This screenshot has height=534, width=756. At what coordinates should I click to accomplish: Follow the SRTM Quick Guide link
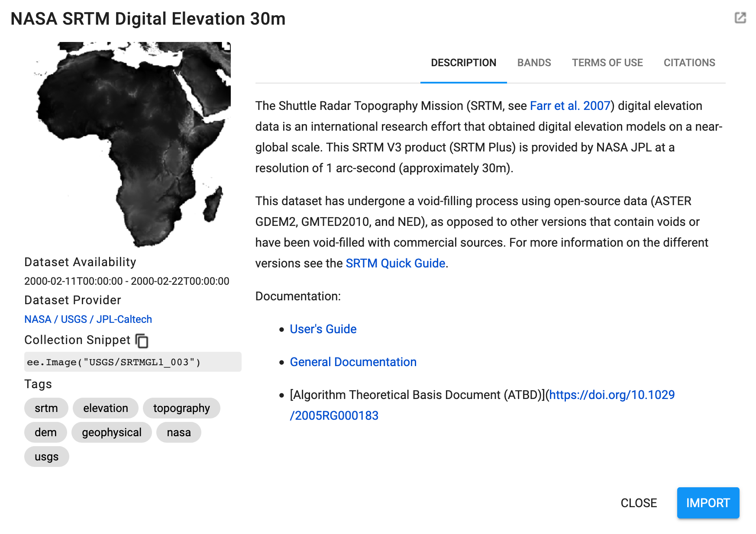(x=395, y=264)
